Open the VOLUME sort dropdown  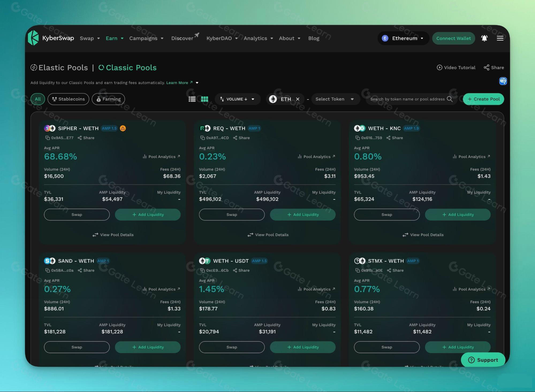click(x=237, y=99)
